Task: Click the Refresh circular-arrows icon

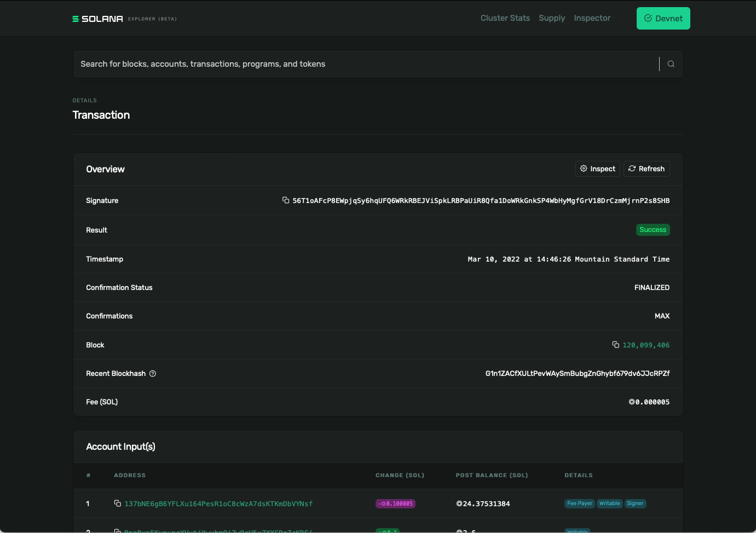Action: [632, 169]
